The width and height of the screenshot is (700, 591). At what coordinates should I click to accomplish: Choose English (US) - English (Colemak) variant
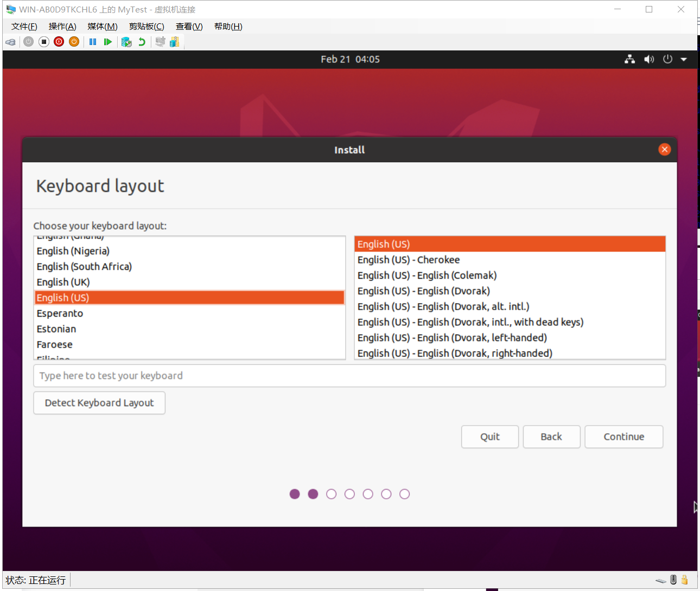point(510,276)
